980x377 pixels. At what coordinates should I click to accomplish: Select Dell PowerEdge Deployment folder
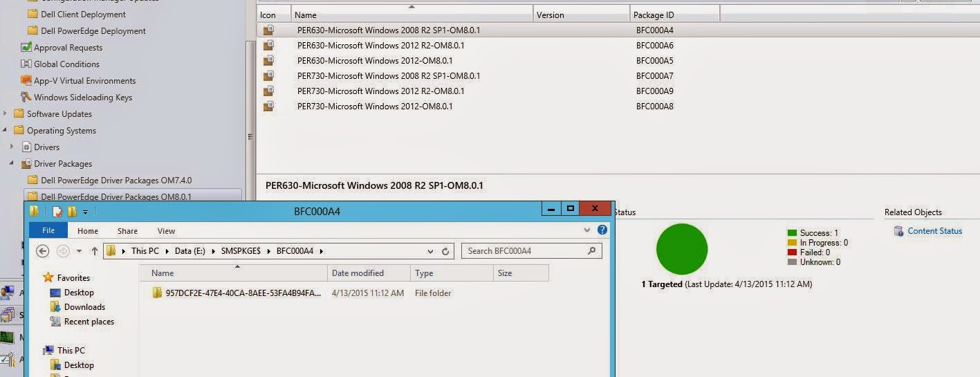(x=93, y=31)
